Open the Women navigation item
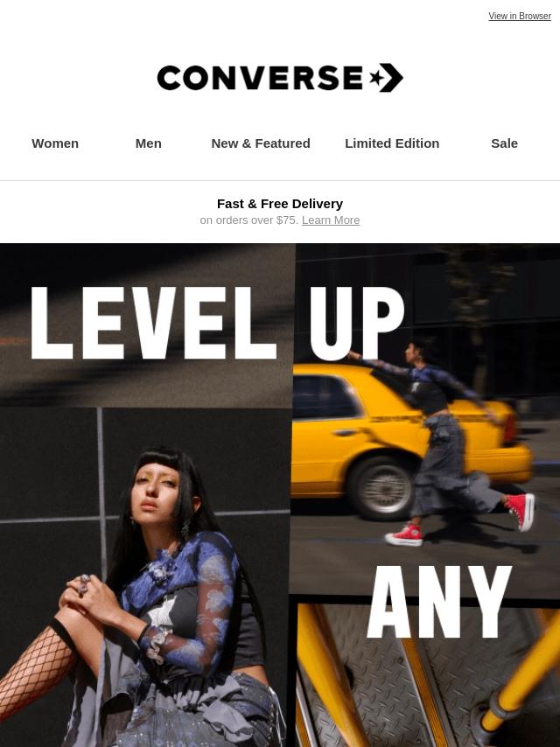560x747 pixels. pyautogui.click(x=55, y=143)
